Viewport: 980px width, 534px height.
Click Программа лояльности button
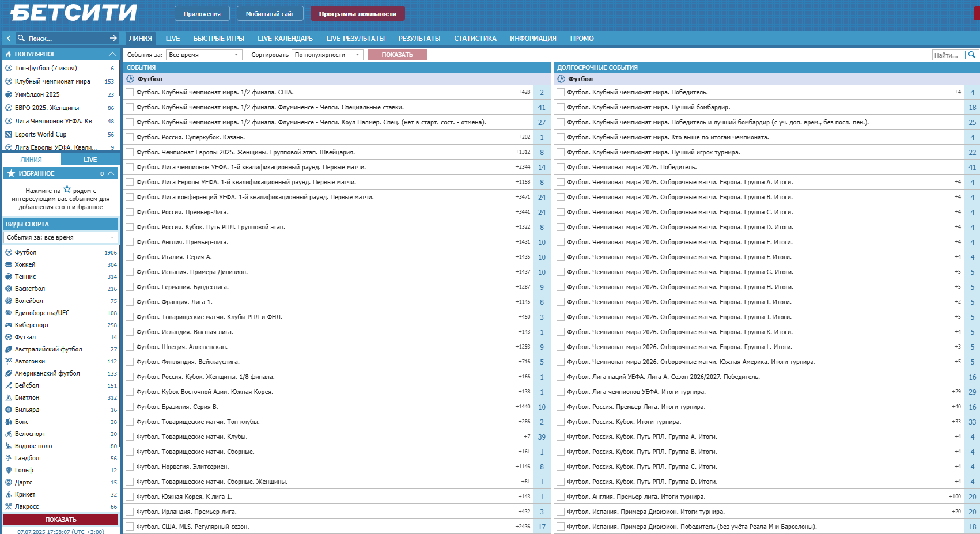pos(358,13)
